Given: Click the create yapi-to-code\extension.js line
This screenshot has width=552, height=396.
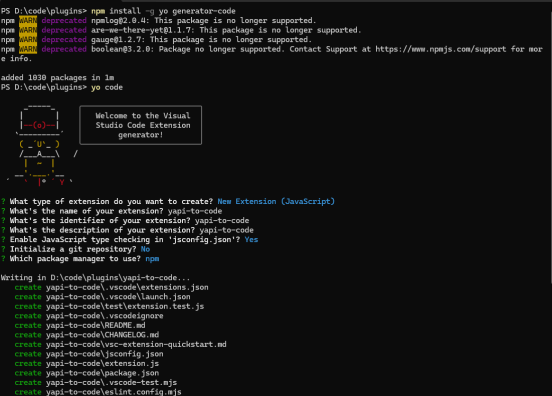Looking at the screenshot, I should pos(87,363).
